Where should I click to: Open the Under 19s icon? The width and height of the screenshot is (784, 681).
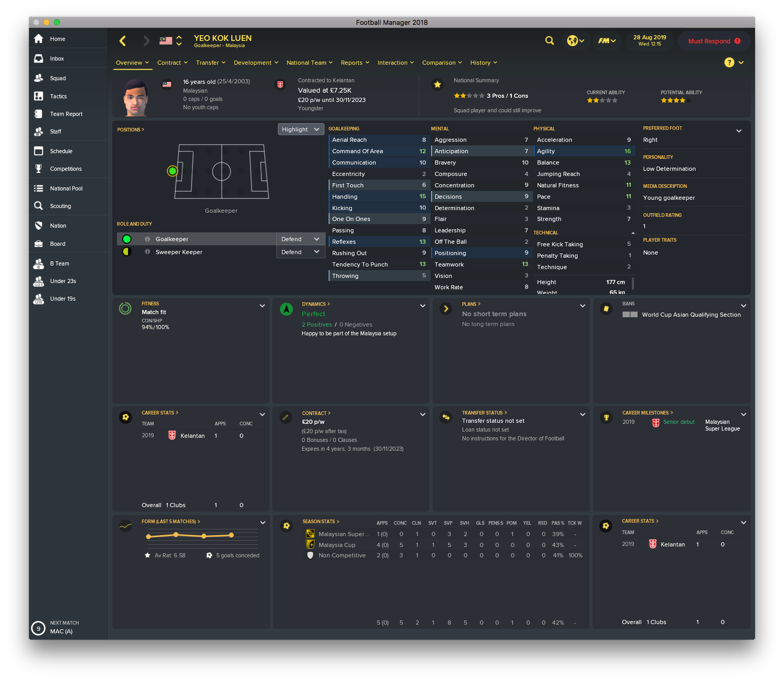point(38,299)
